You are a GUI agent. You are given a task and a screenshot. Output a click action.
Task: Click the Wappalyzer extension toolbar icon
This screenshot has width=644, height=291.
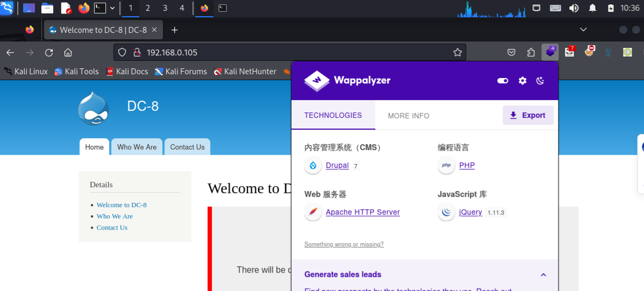coord(550,52)
